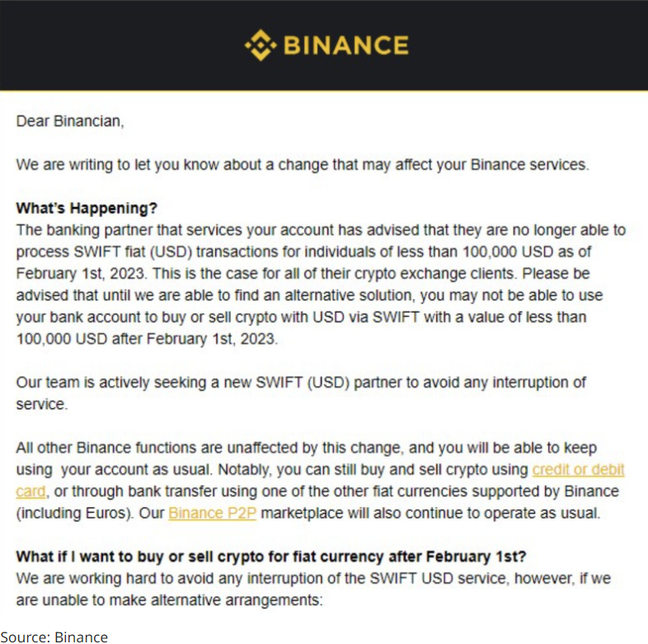This screenshot has height=644, width=648.
Task: Open the 'credit or debit' hyperlink
Action: click(578, 469)
